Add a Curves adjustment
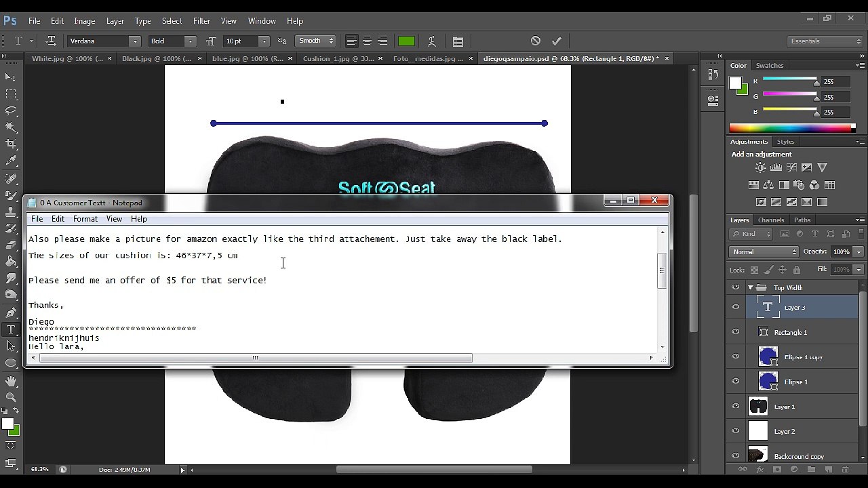868x488 pixels. (791, 167)
